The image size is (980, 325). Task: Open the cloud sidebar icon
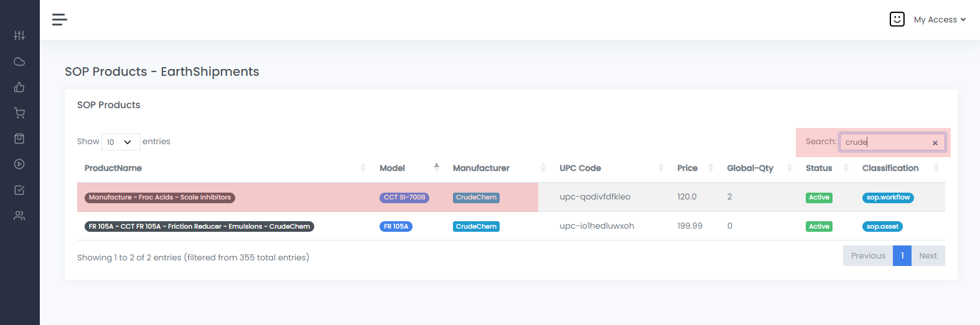(19, 62)
